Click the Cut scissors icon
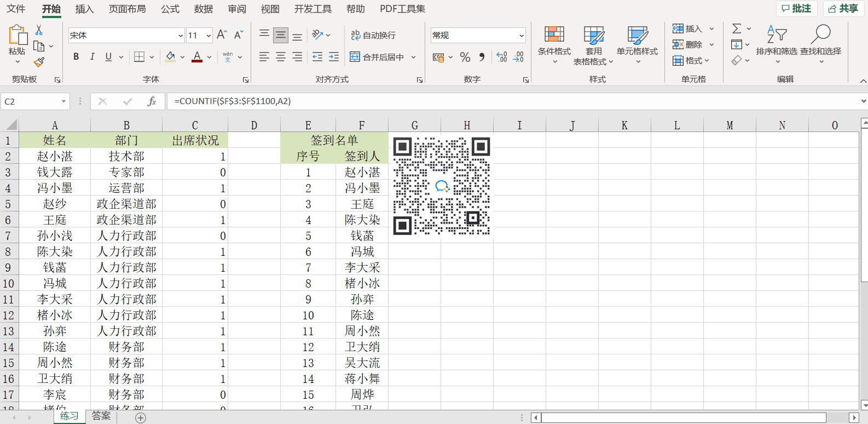Image resolution: width=868 pixels, height=424 pixels. [39, 30]
